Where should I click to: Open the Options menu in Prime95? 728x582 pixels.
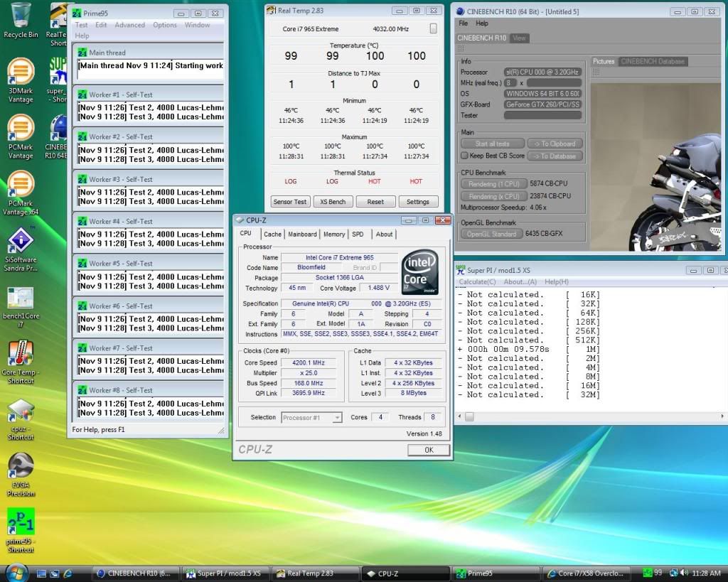(165, 25)
